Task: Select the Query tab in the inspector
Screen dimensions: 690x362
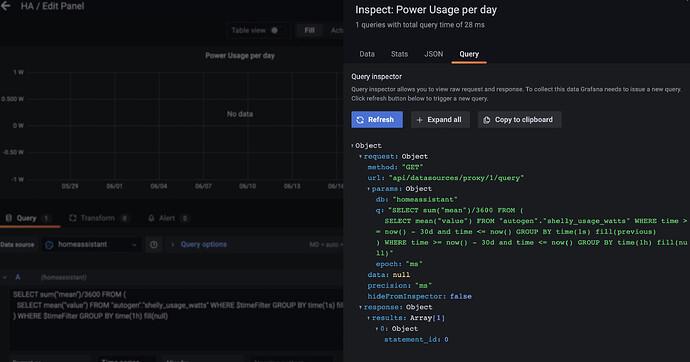Action: 469,54
